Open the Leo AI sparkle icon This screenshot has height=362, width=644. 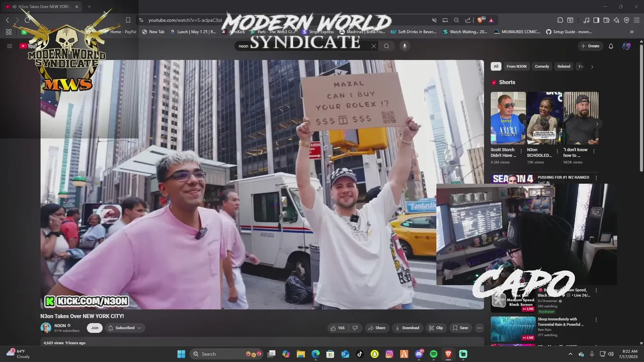[616, 20]
